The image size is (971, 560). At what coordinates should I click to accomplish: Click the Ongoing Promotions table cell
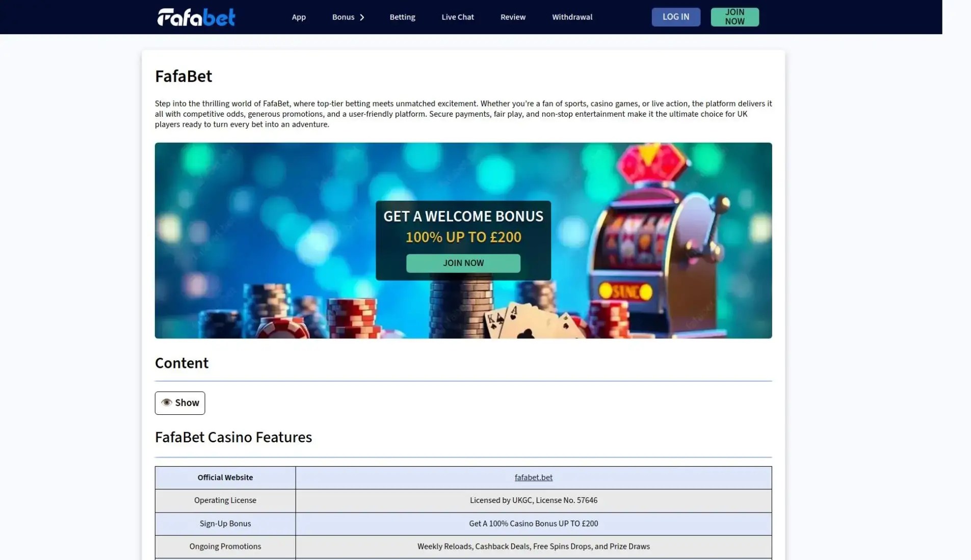(225, 546)
